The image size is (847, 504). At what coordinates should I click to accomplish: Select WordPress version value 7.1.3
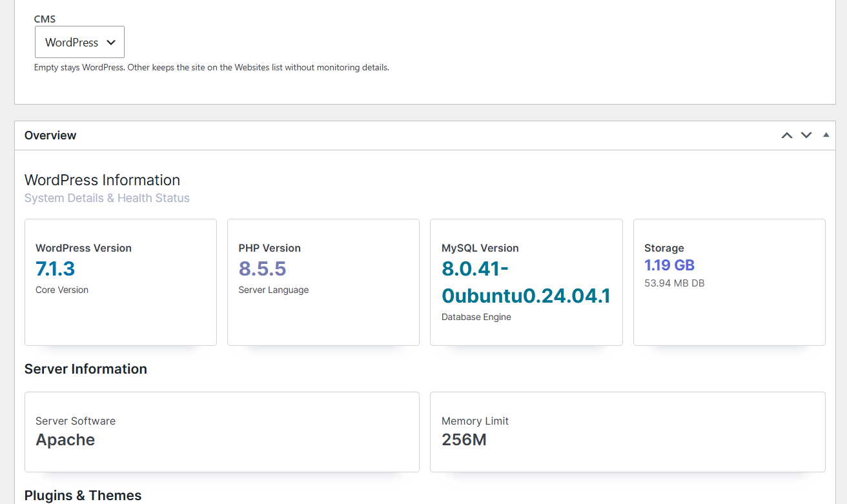pos(56,269)
